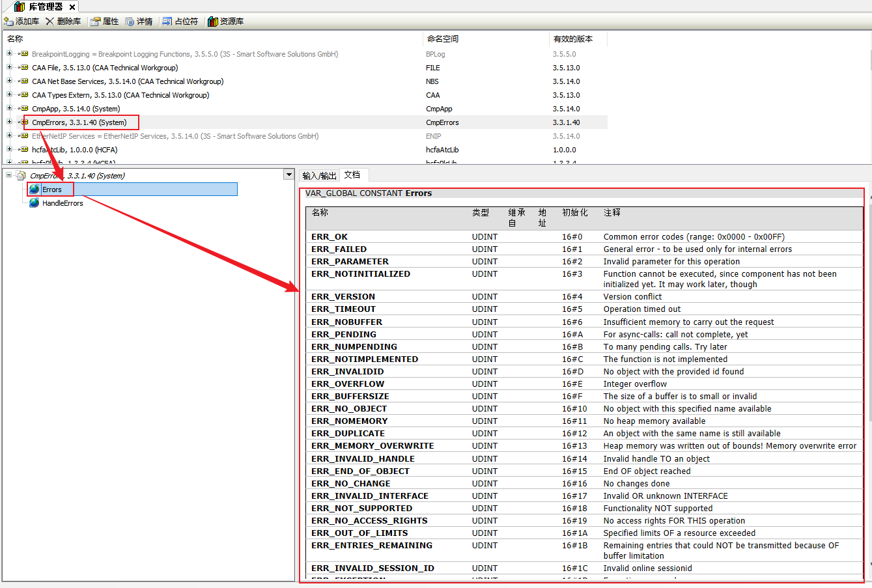Viewport: 872px width, 588px height.
Task: Select the HandleErrors tree item
Action: (x=63, y=203)
